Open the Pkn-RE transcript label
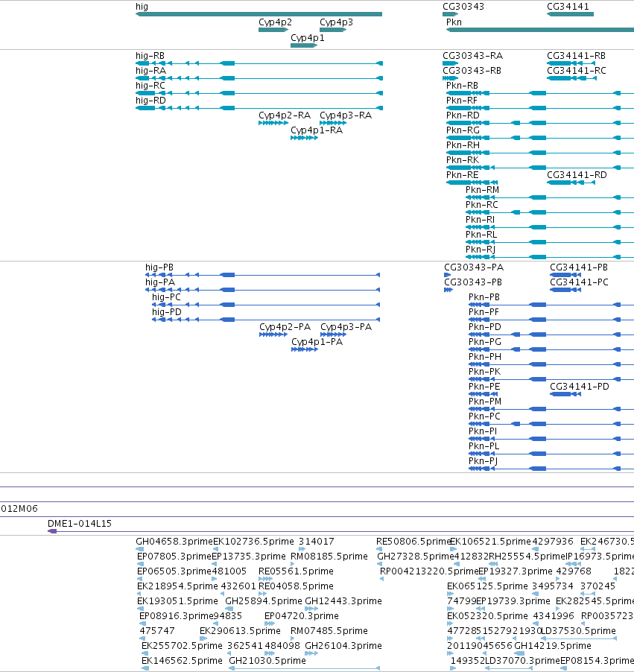The image size is (634, 672). tap(462, 175)
